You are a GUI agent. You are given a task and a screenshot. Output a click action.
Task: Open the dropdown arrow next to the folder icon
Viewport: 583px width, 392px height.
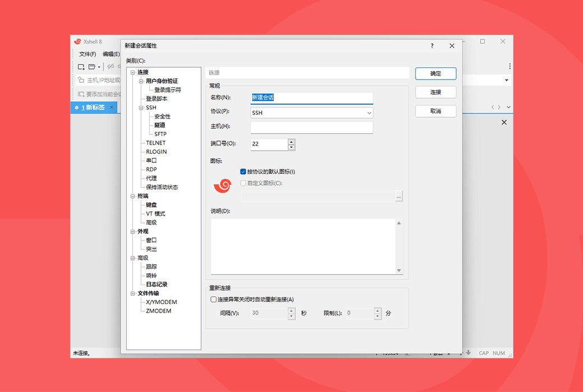(99, 67)
